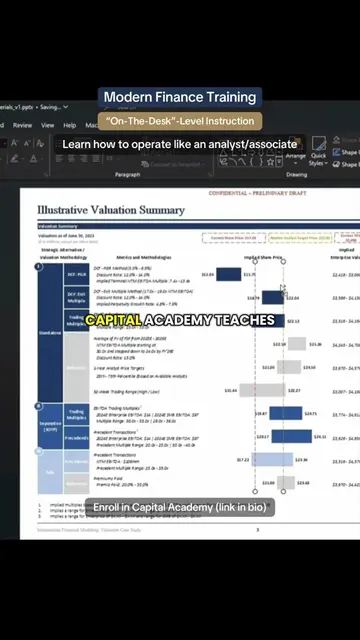Open Quick Styles gallery
This screenshot has width=360, height=640.
(x=318, y=151)
